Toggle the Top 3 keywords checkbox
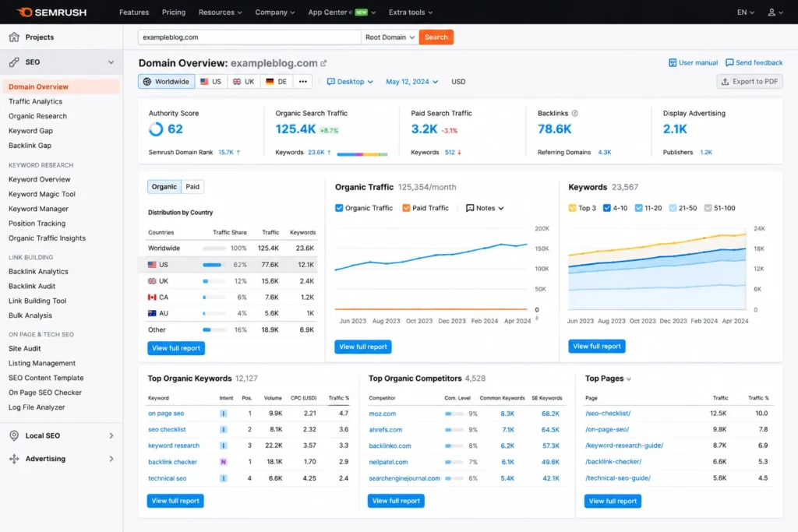 tap(572, 208)
